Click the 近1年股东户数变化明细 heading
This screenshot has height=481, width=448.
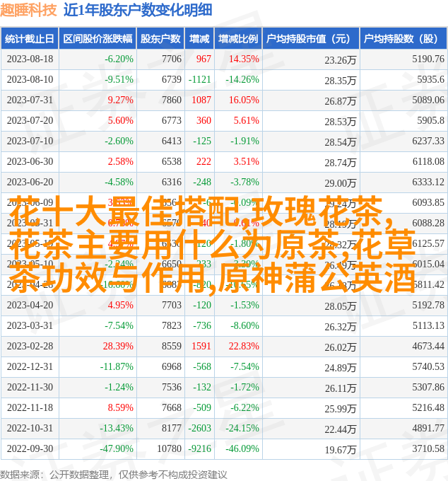coord(136,10)
